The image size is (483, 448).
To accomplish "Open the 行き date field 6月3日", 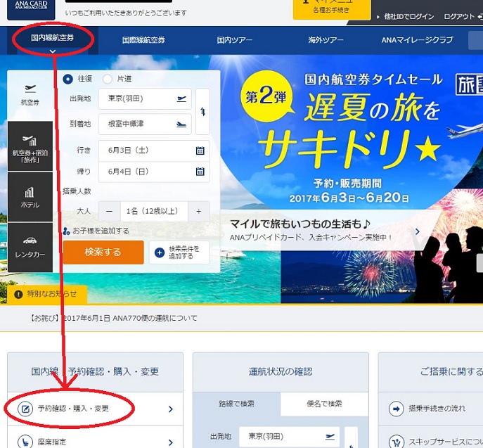I will [x=154, y=151].
